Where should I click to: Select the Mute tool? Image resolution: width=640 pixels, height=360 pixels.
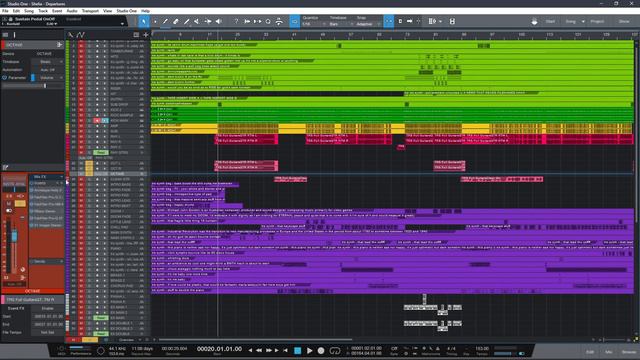[x=197, y=21]
